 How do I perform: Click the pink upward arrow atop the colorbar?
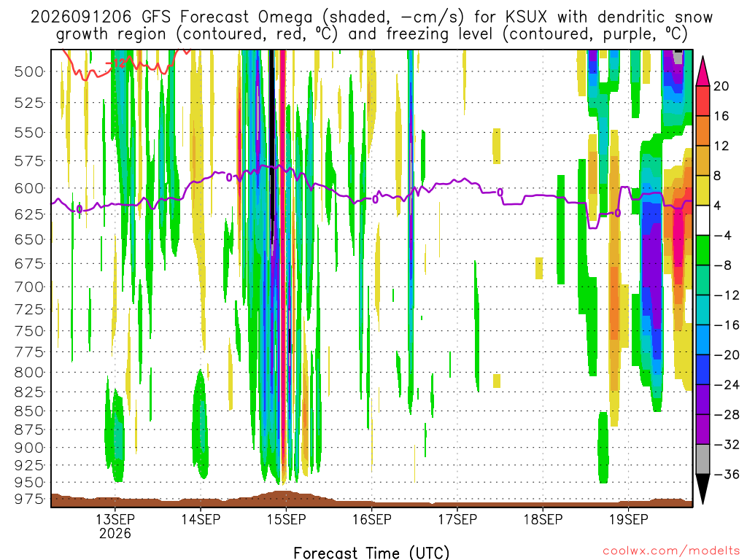click(703, 71)
